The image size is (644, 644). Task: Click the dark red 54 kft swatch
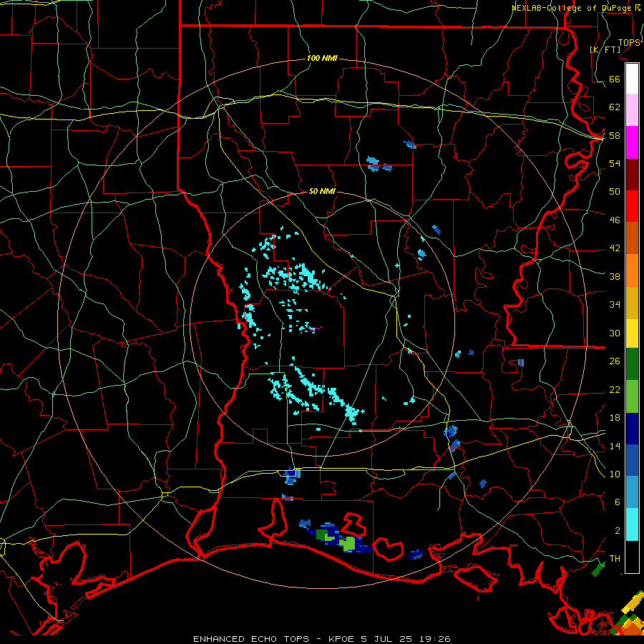click(x=632, y=175)
